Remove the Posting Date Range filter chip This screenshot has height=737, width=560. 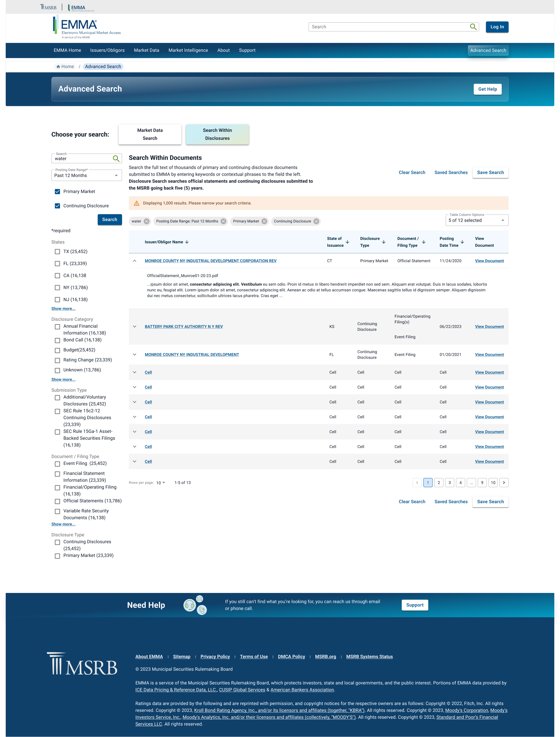tap(223, 221)
